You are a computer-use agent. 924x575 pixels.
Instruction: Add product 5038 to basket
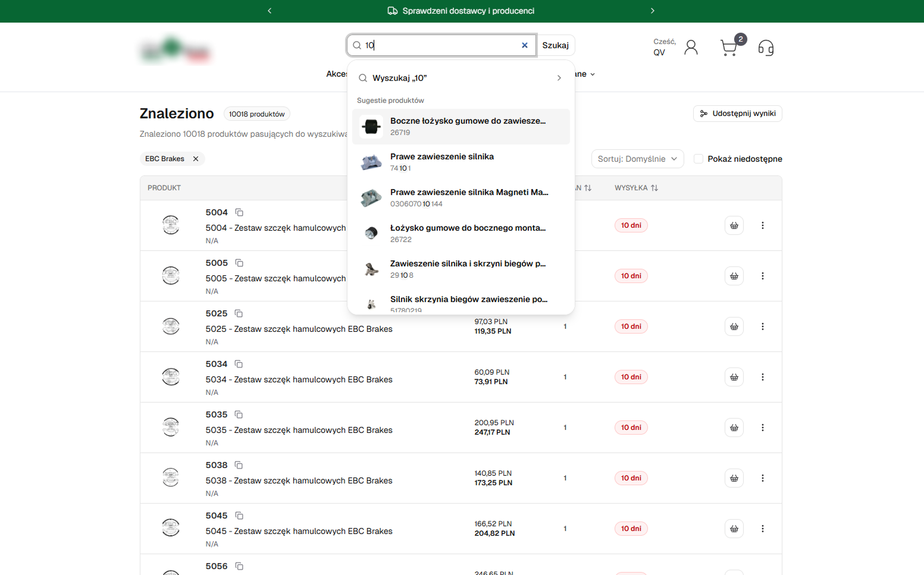click(734, 478)
